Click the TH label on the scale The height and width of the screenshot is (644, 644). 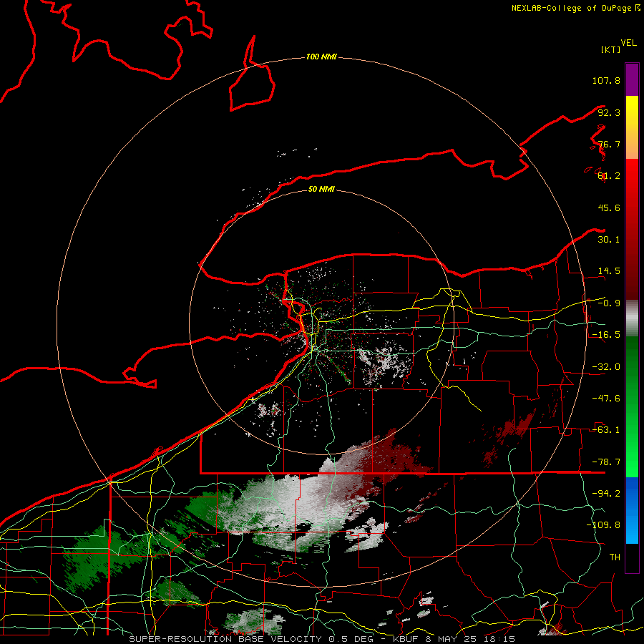tap(615, 557)
